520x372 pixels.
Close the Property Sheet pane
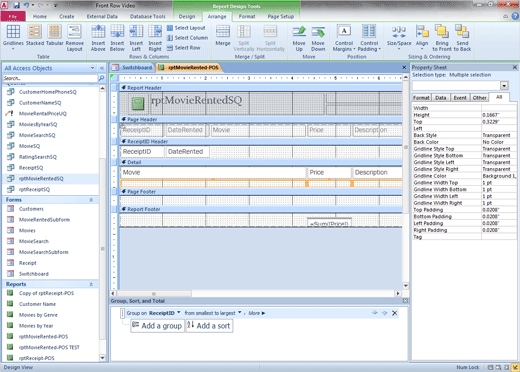514,67
